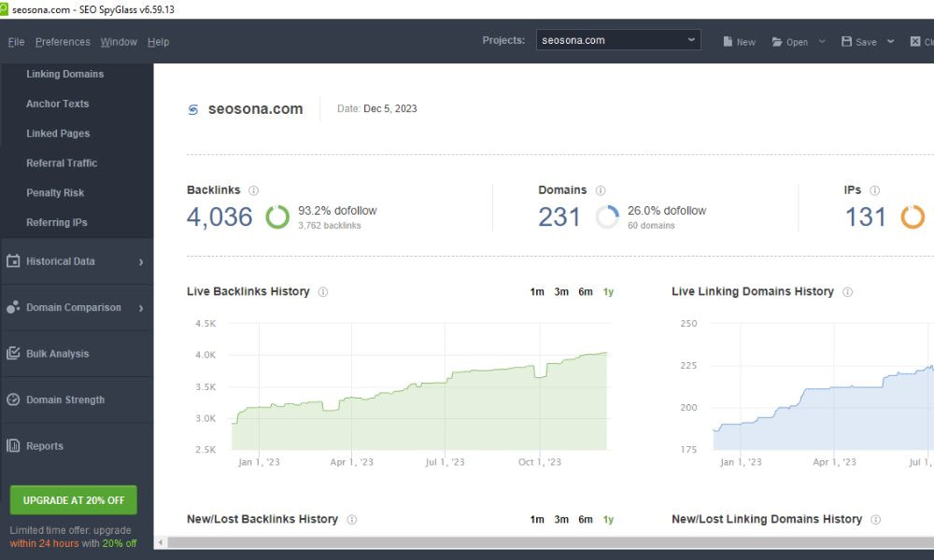Viewport: 934px width, 560px height.
Task: Click the blue domains dofollow ring chart
Action: pyautogui.click(x=607, y=217)
